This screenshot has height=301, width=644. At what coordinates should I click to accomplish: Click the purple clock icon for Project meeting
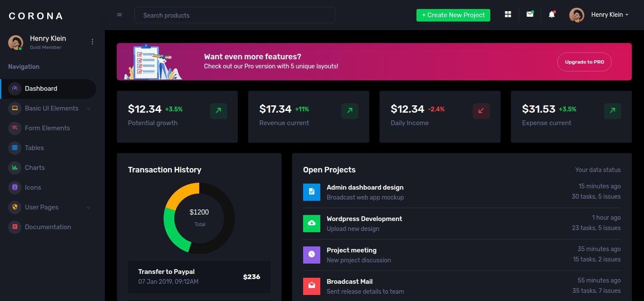(x=312, y=255)
